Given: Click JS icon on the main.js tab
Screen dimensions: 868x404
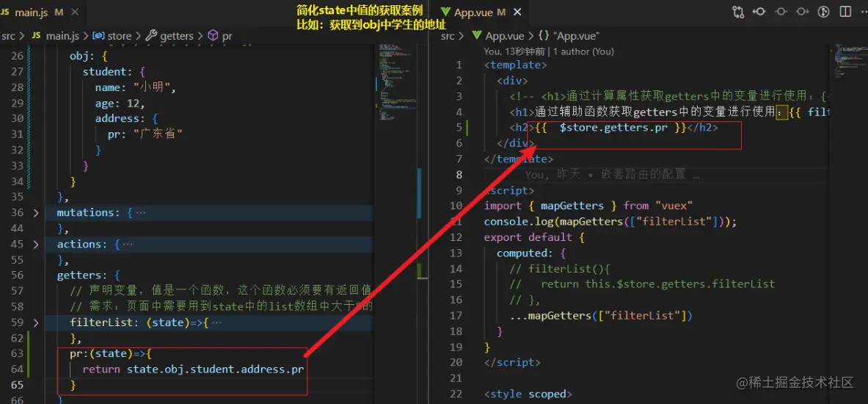Looking at the screenshot, I should click(6, 12).
